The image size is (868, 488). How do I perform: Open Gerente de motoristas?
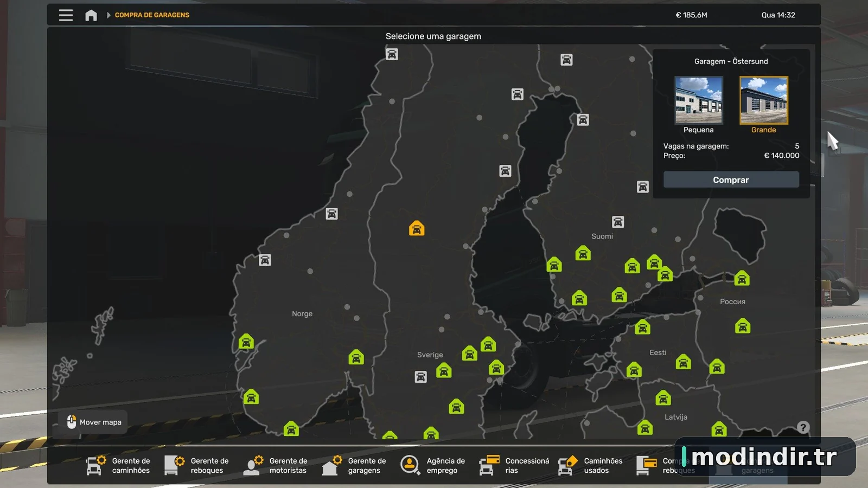(x=276, y=465)
